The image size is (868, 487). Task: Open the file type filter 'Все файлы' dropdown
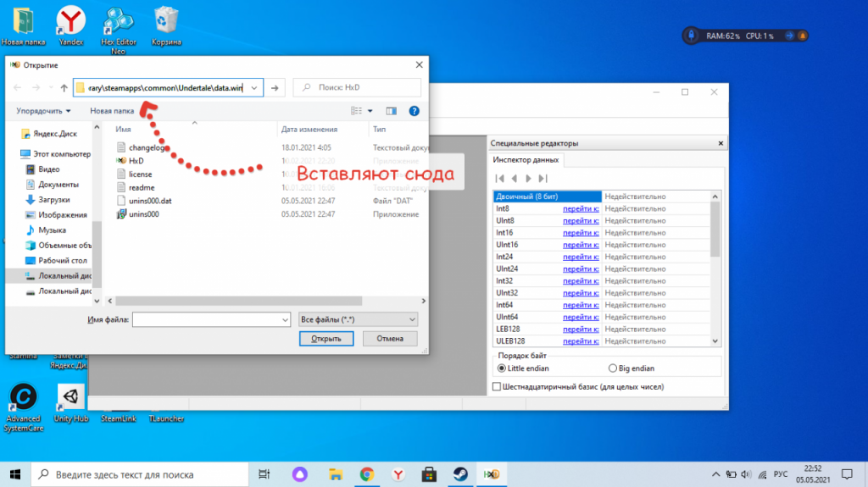[x=358, y=319]
